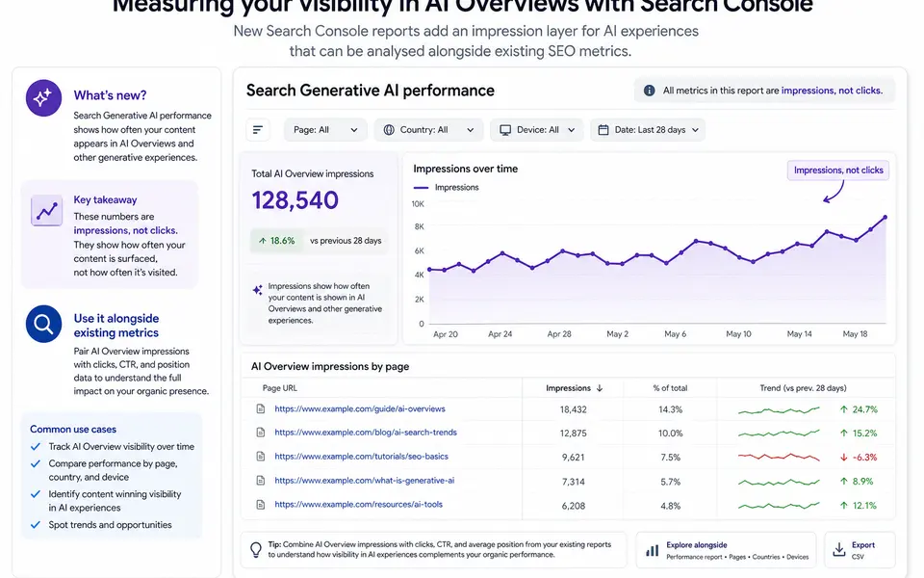
Task: Click page icon beside resources/ai-tools URL
Action: tap(261, 505)
